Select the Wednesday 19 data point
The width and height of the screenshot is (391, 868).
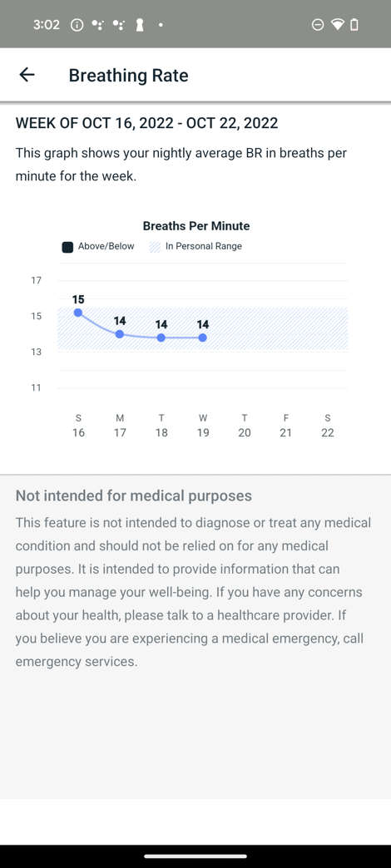(203, 337)
